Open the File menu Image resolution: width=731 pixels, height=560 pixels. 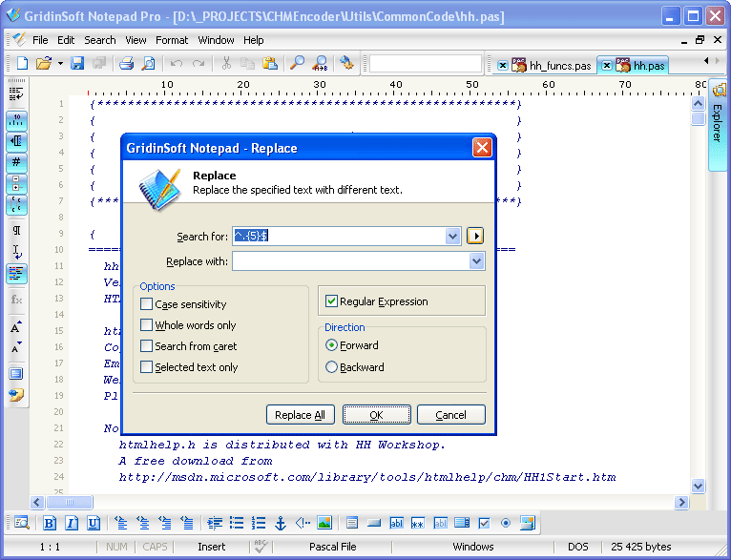coord(40,40)
